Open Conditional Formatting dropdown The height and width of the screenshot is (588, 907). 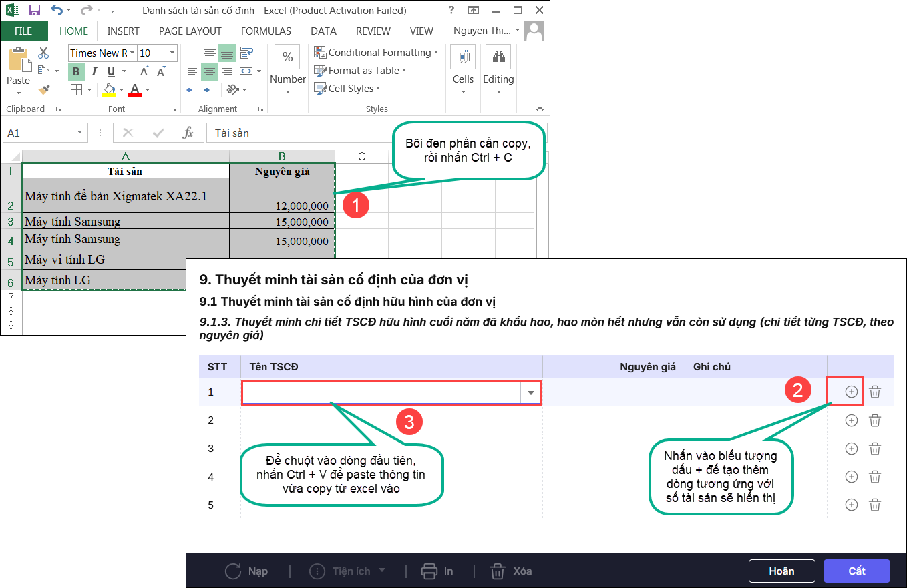point(376,53)
